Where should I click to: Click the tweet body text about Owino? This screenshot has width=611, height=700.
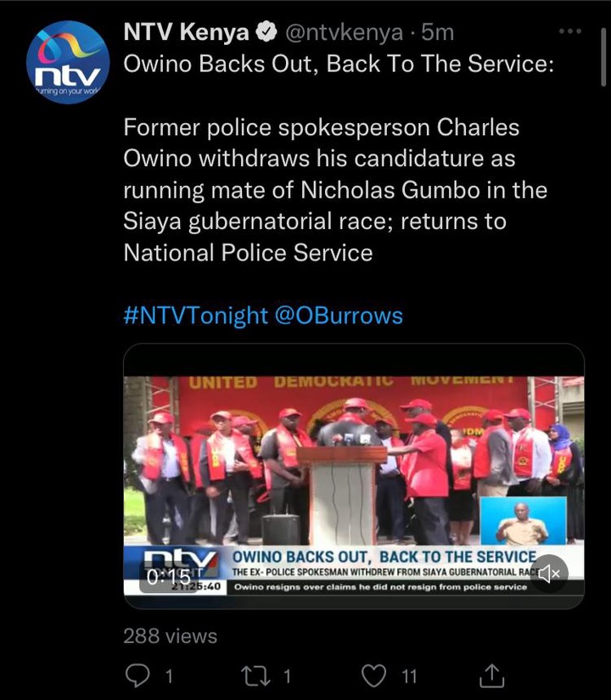(335, 190)
